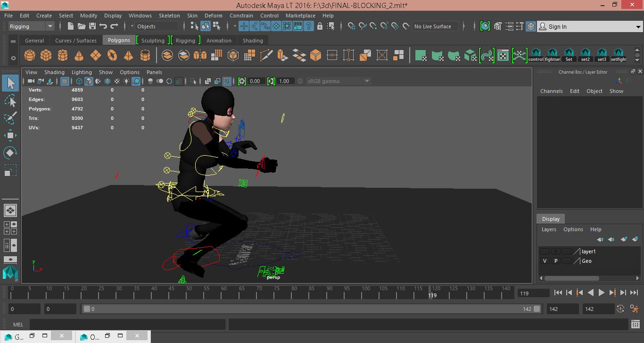Save the scene with the floppy icon
The height and width of the screenshot is (343, 644).
(92, 26)
